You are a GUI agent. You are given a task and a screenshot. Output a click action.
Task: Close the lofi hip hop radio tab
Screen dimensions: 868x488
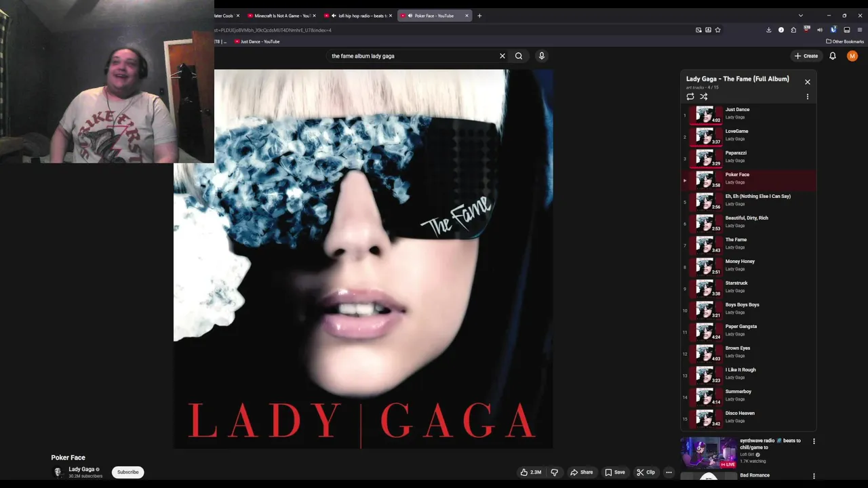tap(391, 16)
